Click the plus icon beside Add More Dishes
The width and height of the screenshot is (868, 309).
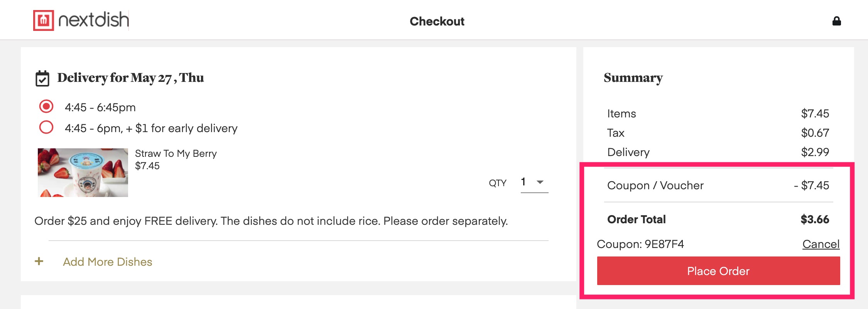(39, 261)
